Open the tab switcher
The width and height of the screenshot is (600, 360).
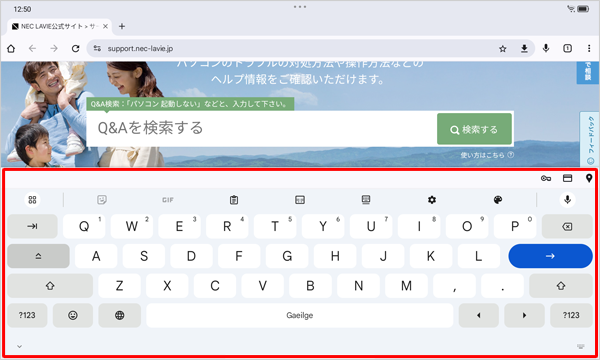(x=567, y=48)
